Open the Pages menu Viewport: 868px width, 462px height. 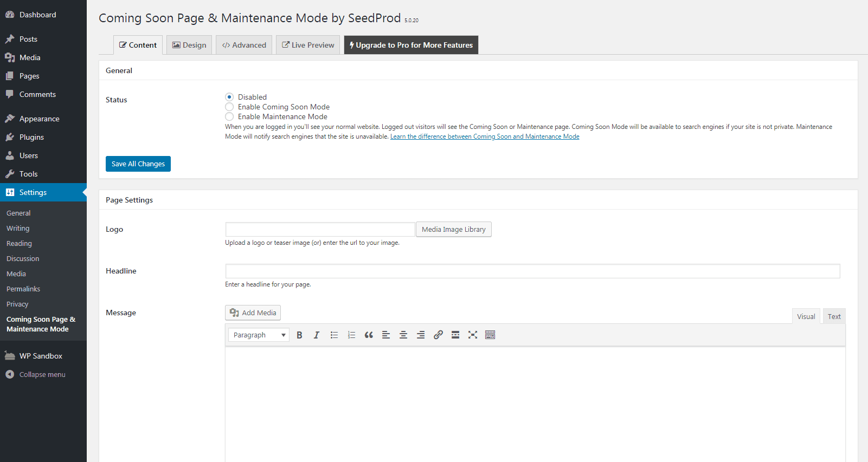(x=43, y=76)
